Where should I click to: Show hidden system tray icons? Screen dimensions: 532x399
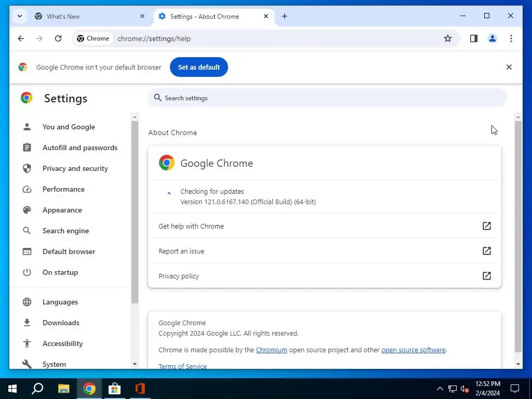[x=440, y=389]
